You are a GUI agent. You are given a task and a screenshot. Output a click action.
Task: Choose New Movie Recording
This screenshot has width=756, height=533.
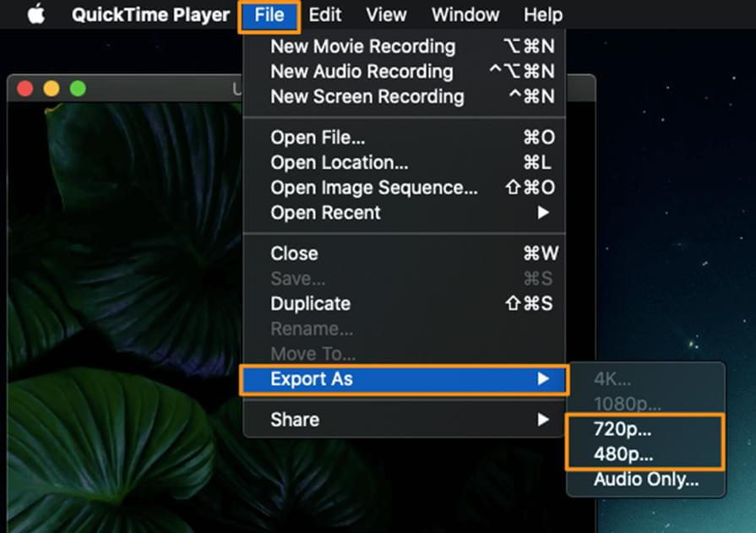pos(404,46)
